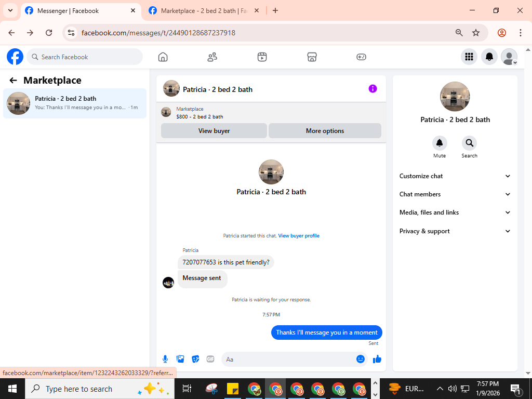Click the 'Thanks I'll message you in a moment' bubble
The image size is (532, 399).
click(327, 332)
